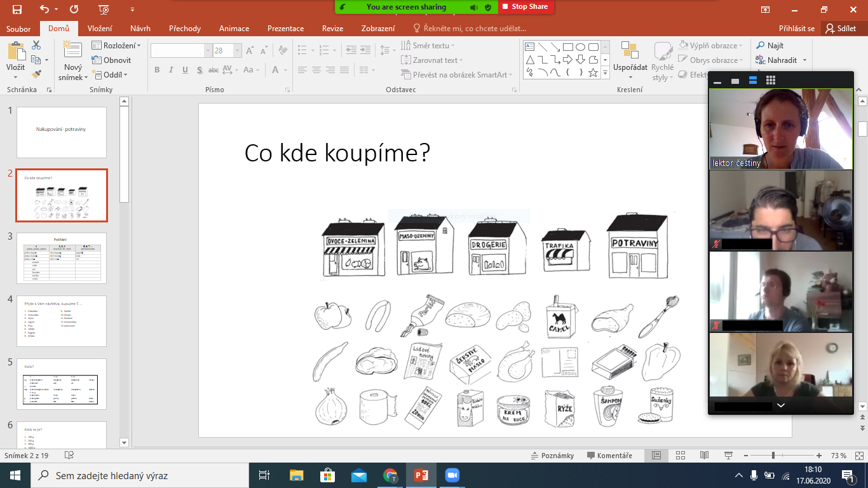Open Zoom app in Windows taskbar

(452, 475)
